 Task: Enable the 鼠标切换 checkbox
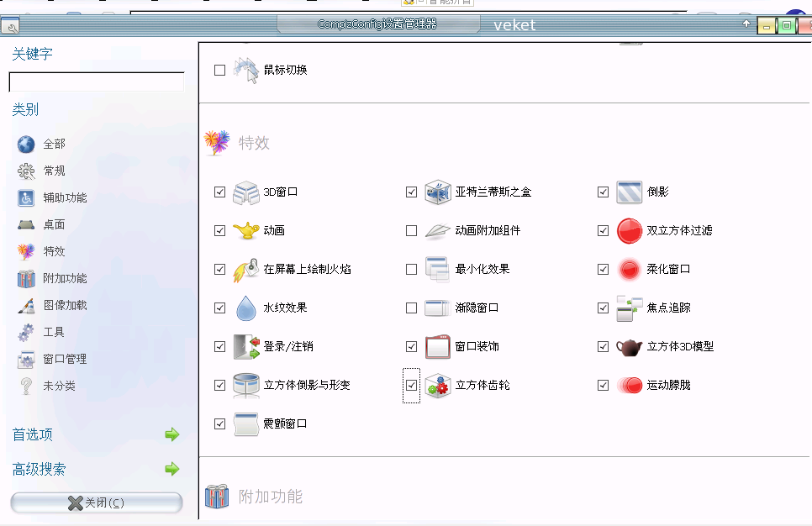219,71
